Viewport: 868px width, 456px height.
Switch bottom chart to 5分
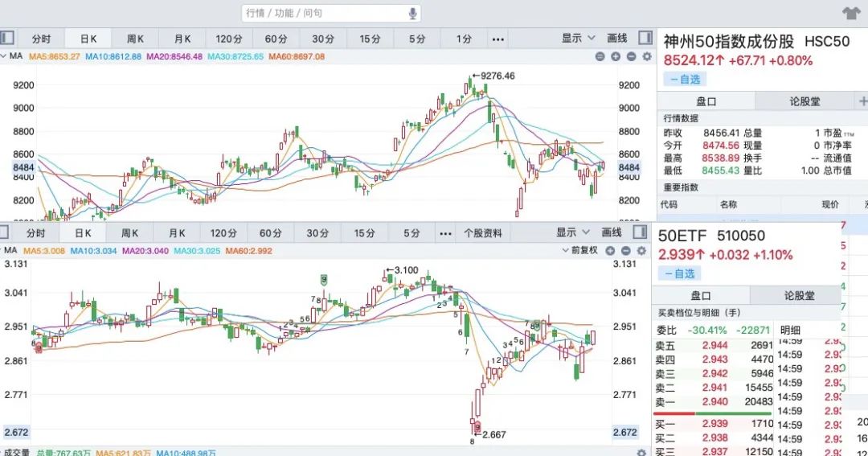point(411,233)
